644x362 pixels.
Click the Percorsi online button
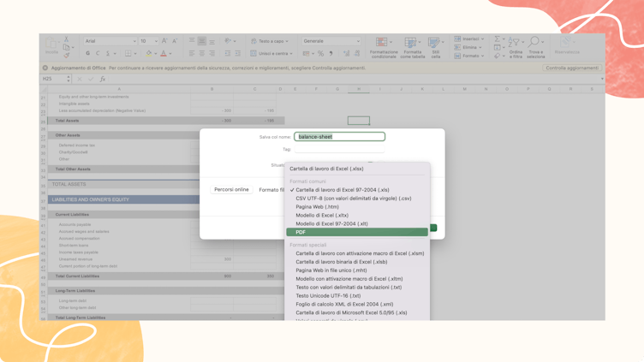(231, 189)
